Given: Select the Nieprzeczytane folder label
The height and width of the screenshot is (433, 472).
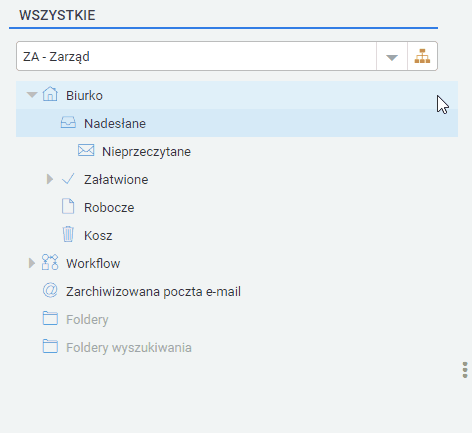Looking at the screenshot, I should (x=146, y=152).
